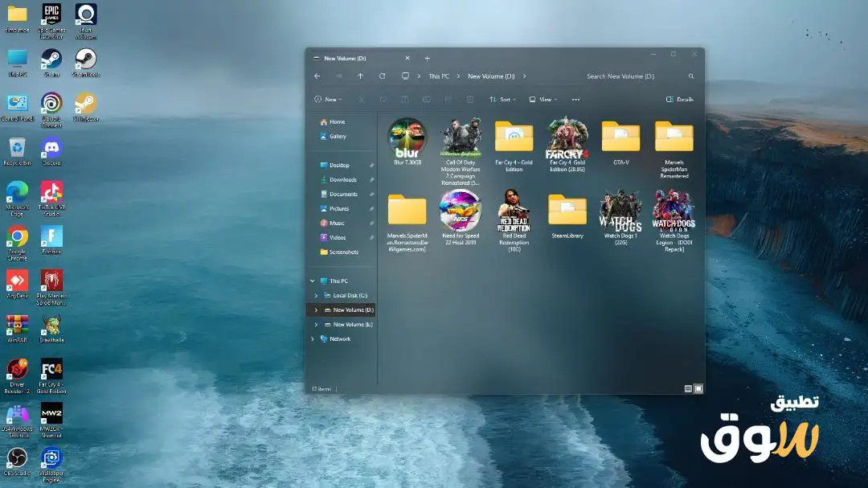The image size is (868, 488).
Task: Select the Watch Dogs 1 (22G) folder
Action: pos(620,218)
